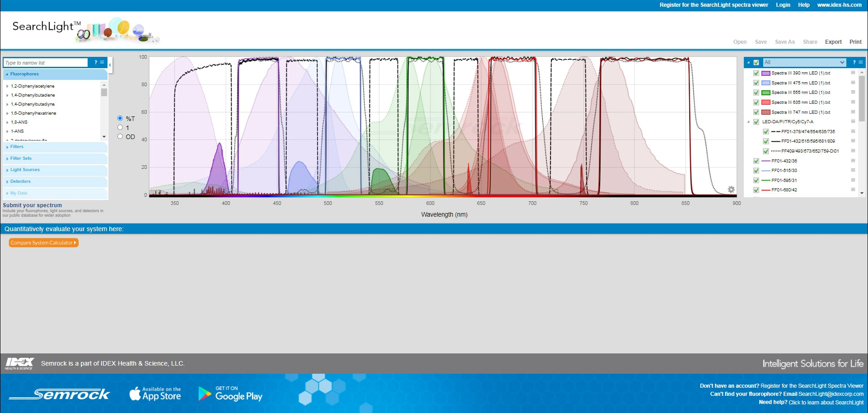Click the Semrock footer logo

(59, 394)
